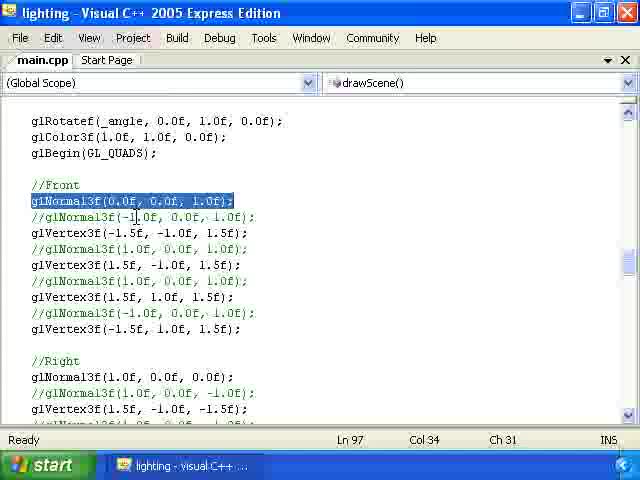Image resolution: width=640 pixels, height=480 pixels.
Task: Click the system tray arrow icon
Action: pyautogui.click(x=623, y=466)
